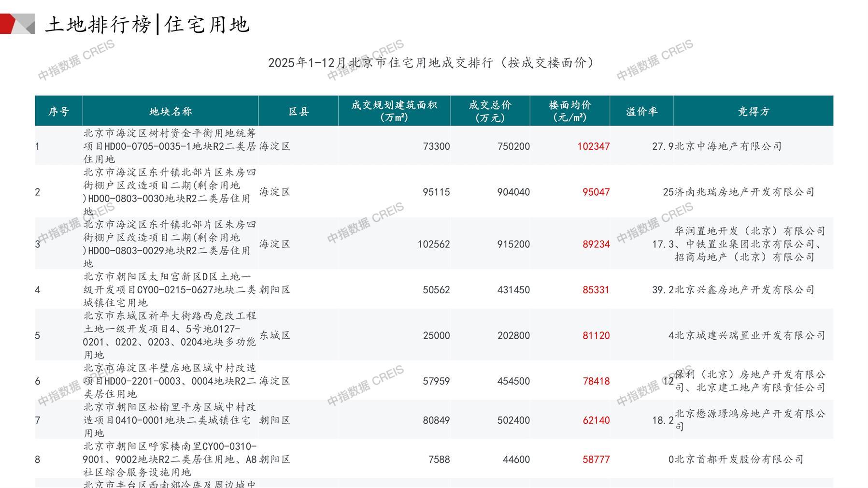This screenshot has width=868, height=488.
Task: Click the 溢价率 column header
Action: click(641, 112)
